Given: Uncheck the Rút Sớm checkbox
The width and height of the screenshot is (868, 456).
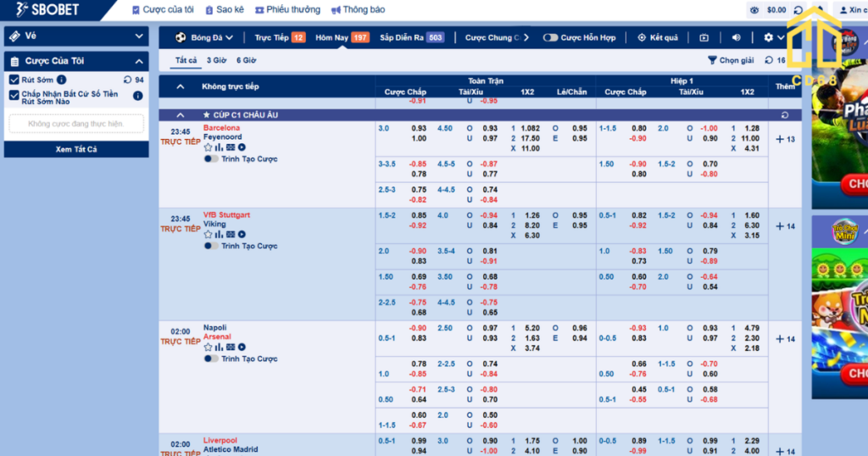Looking at the screenshot, I should pyautogui.click(x=14, y=80).
